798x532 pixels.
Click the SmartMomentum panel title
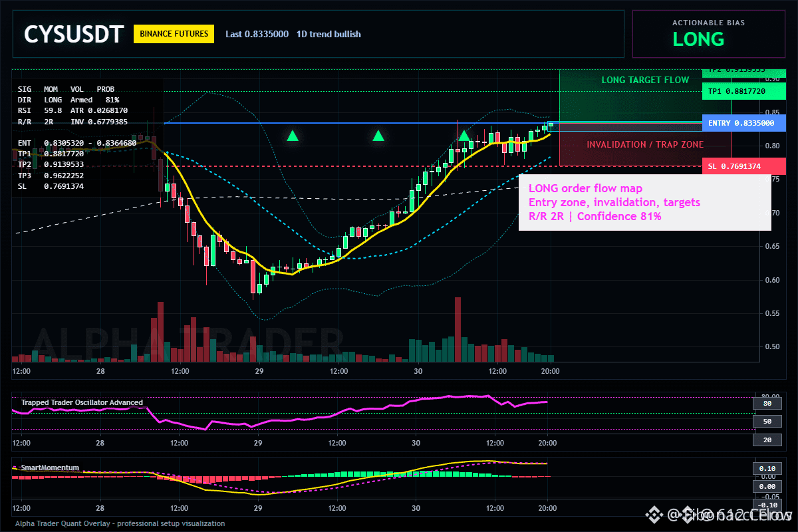coord(50,468)
